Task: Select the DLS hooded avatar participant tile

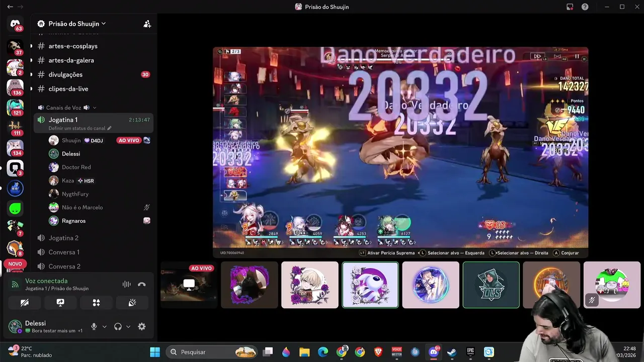Action: (x=491, y=285)
